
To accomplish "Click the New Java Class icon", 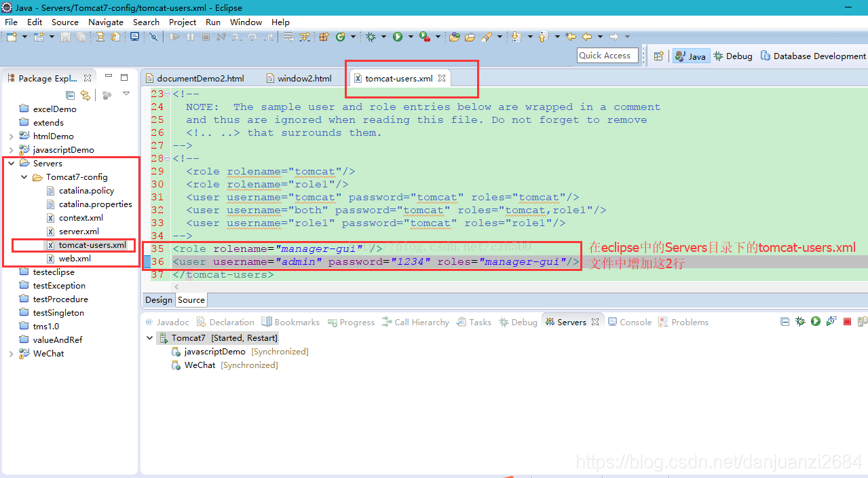I will coord(340,37).
